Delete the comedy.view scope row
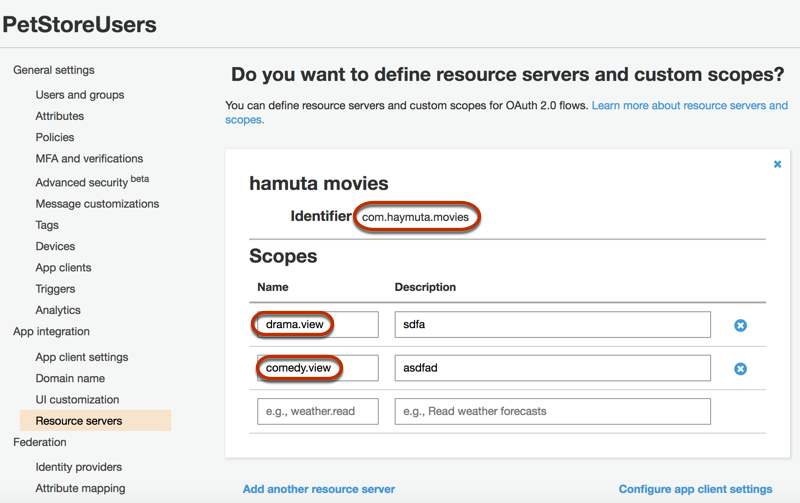The height and width of the screenshot is (503, 800). coord(740,368)
